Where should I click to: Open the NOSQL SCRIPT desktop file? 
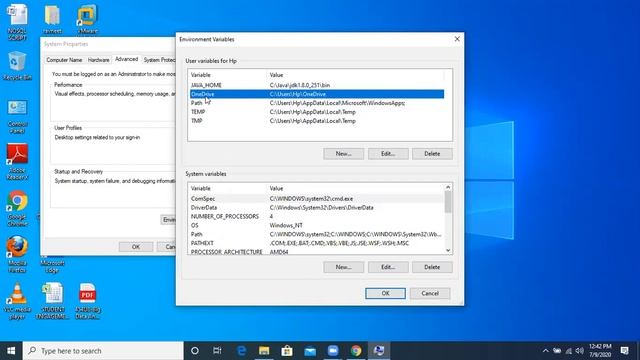point(17,22)
